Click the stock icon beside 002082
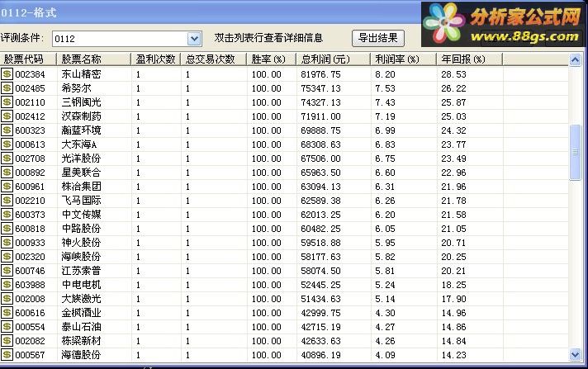Screen dimensions: 588x369 (7, 341)
